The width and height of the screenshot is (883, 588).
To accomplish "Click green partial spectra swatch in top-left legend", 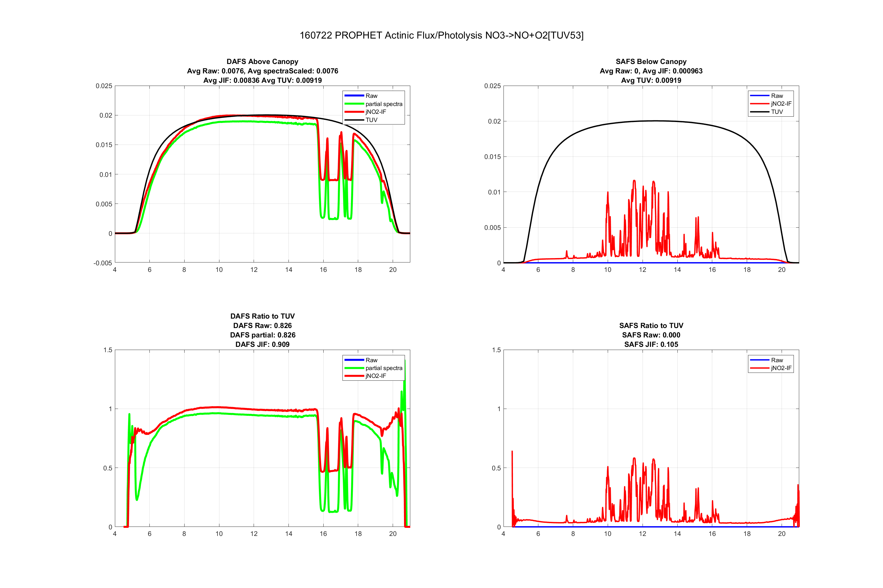I will [x=354, y=104].
